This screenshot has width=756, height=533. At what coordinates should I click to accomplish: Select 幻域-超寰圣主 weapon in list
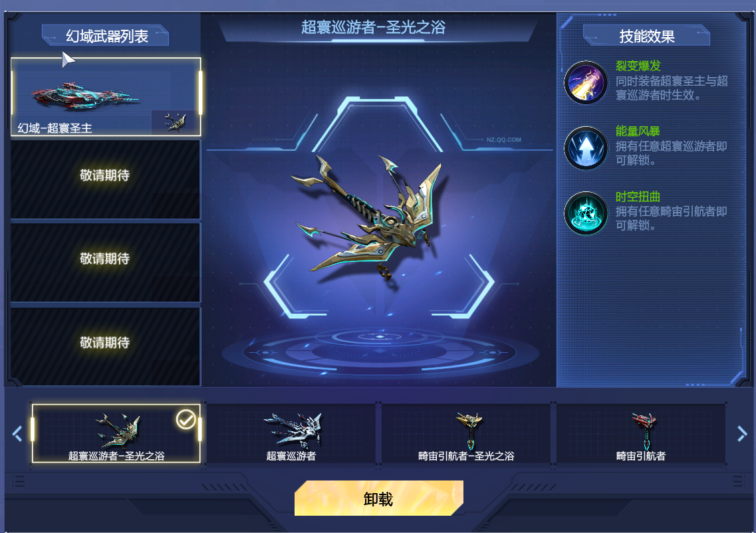[x=106, y=97]
